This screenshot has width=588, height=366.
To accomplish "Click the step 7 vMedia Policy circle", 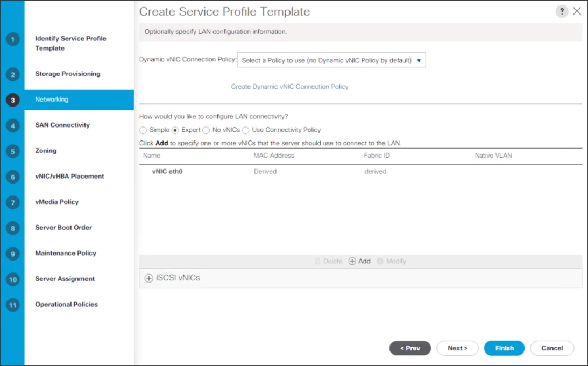I will point(12,202).
